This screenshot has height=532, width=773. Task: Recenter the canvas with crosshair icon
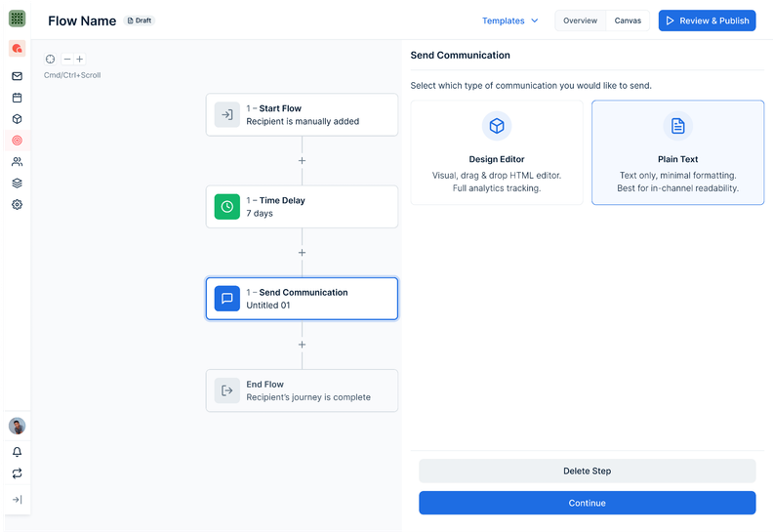click(51, 60)
